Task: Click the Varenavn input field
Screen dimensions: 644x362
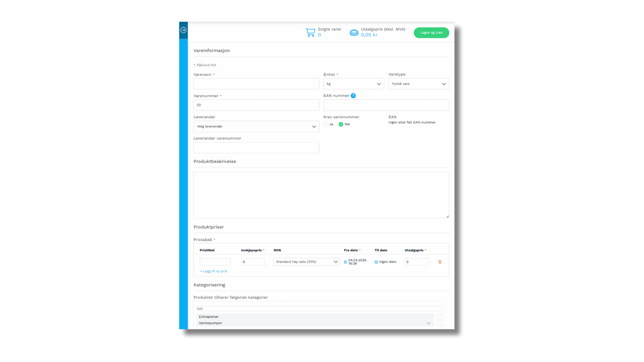Action: pos(256,84)
